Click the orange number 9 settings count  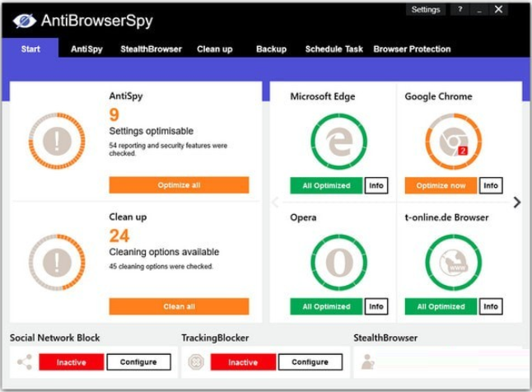click(x=114, y=114)
